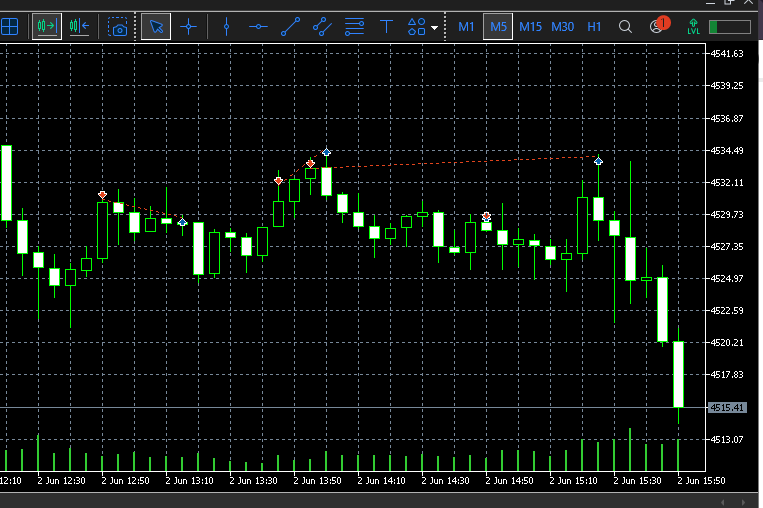Click the bottom-right scroll right arrow
The height and width of the screenshot is (508, 763).
(743, 502)
